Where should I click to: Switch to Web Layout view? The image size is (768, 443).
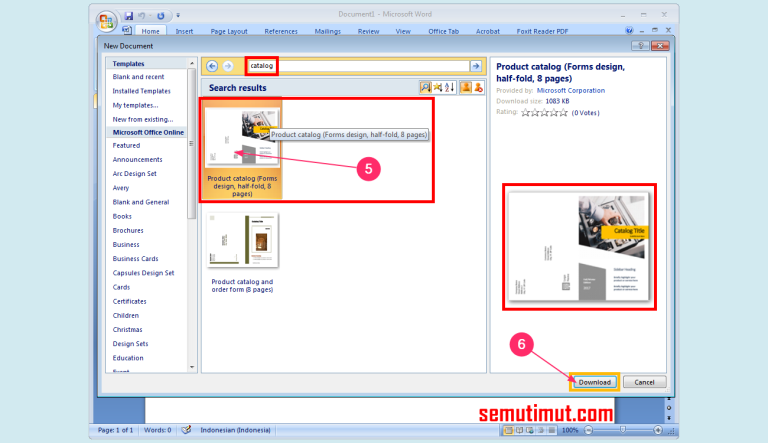[x=530, y=430]
